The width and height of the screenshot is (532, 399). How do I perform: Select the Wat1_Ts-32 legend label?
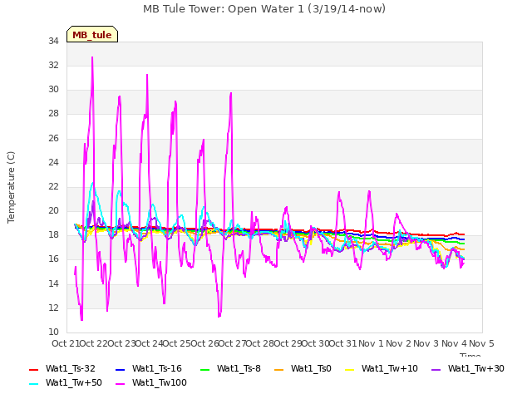point(70,369)
